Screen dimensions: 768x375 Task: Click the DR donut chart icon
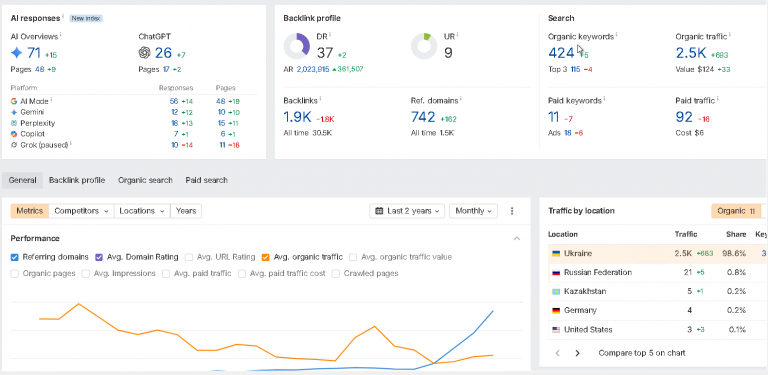tap(297, 47)
